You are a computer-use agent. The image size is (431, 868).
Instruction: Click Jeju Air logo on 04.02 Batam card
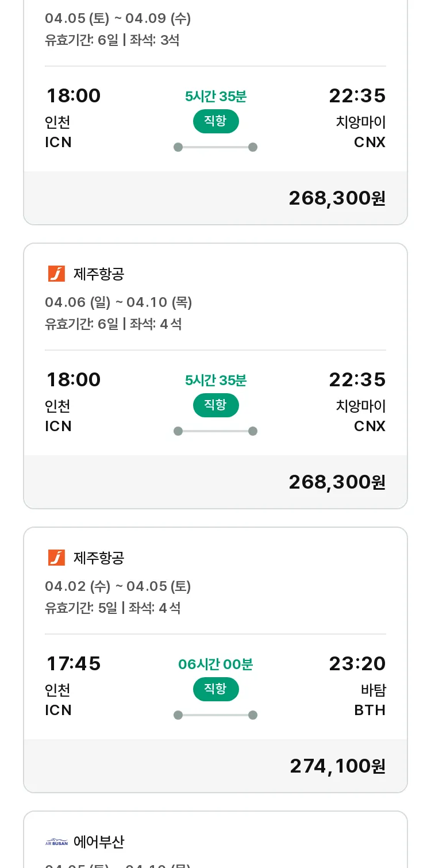click(56, 558)
